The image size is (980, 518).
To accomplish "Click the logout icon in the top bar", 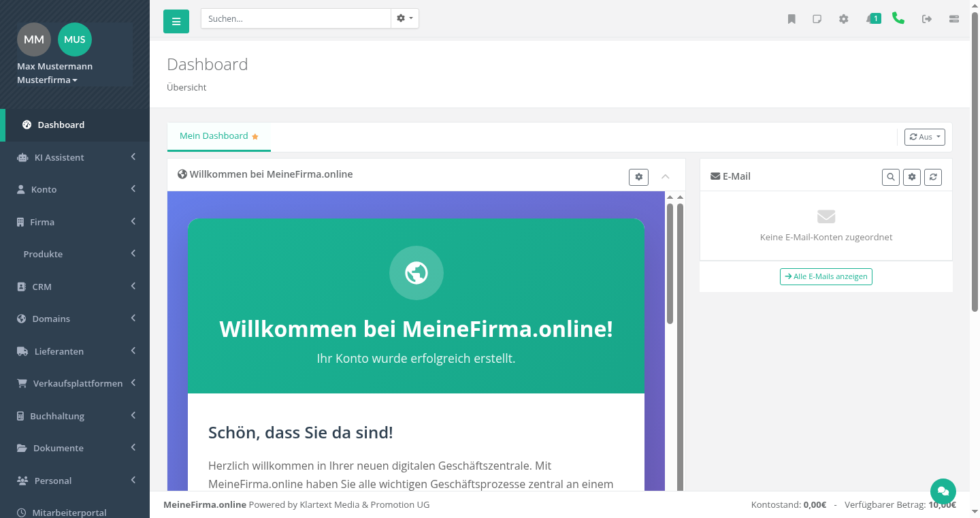I will [x=927, y=19].
